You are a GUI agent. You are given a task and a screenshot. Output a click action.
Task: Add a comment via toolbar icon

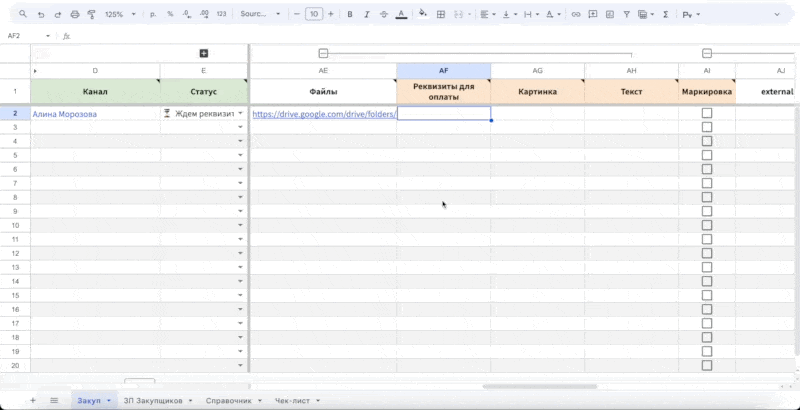pyautogui.click(x=593, y=14)
